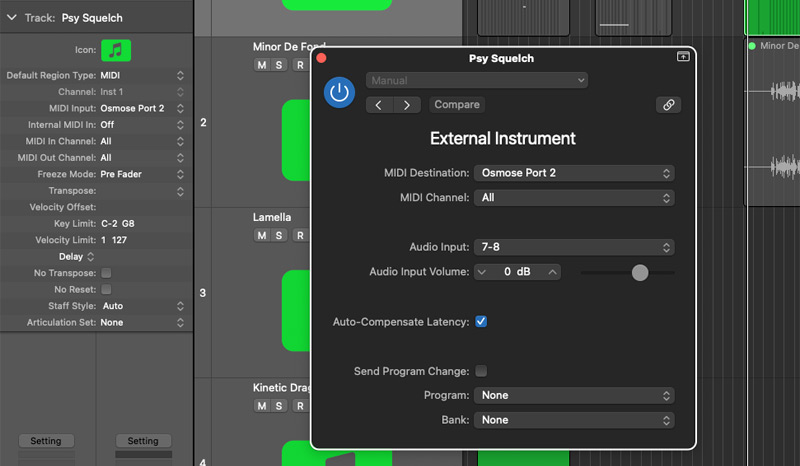Mute the Kinetic Drag track
The height and width of the screenshot is (466, 800).
[x=262, y=406]
